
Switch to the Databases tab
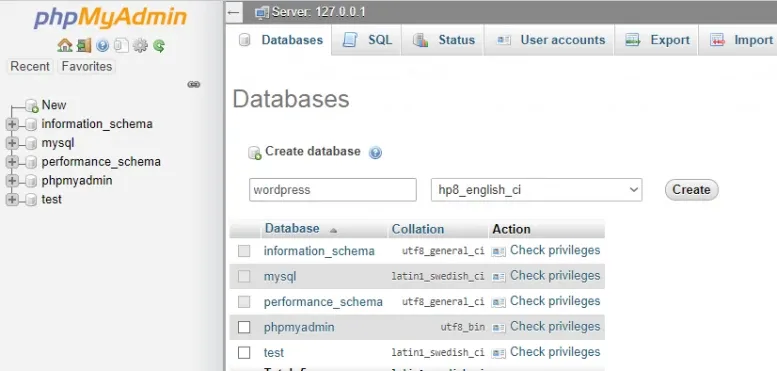pyautogui.click(x=279, y=40)
